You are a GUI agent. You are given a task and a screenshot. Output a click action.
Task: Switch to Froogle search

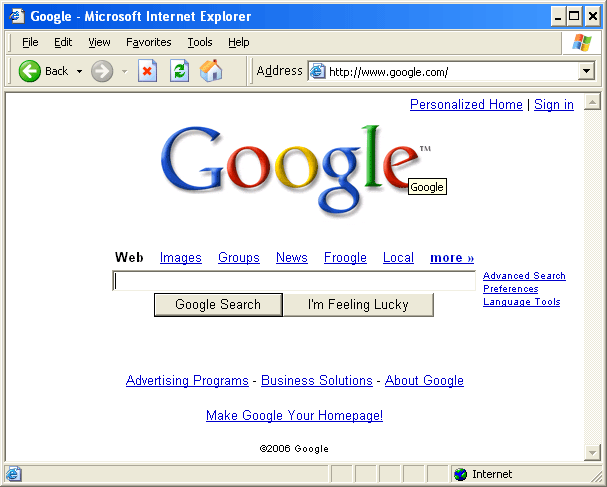(345, 258)
